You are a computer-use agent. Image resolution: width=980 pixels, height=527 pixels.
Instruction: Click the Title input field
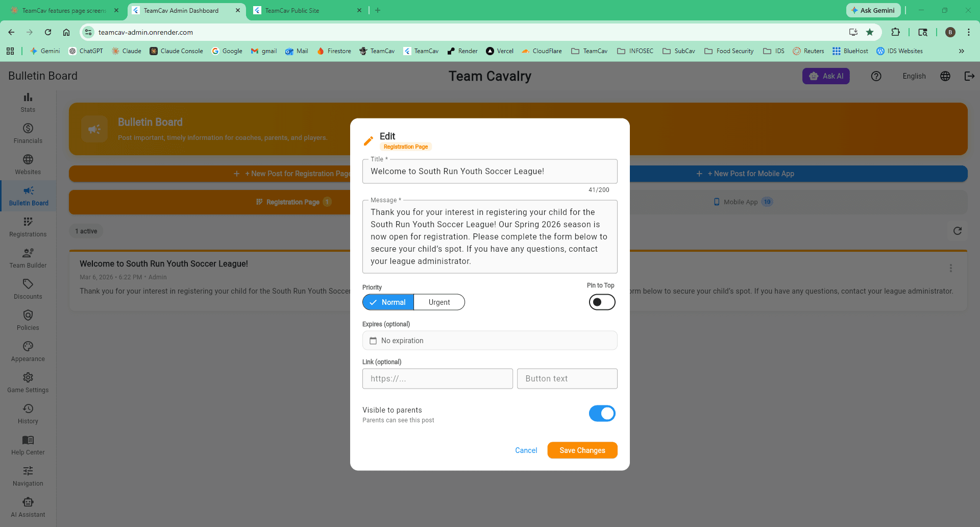[489, 172]
